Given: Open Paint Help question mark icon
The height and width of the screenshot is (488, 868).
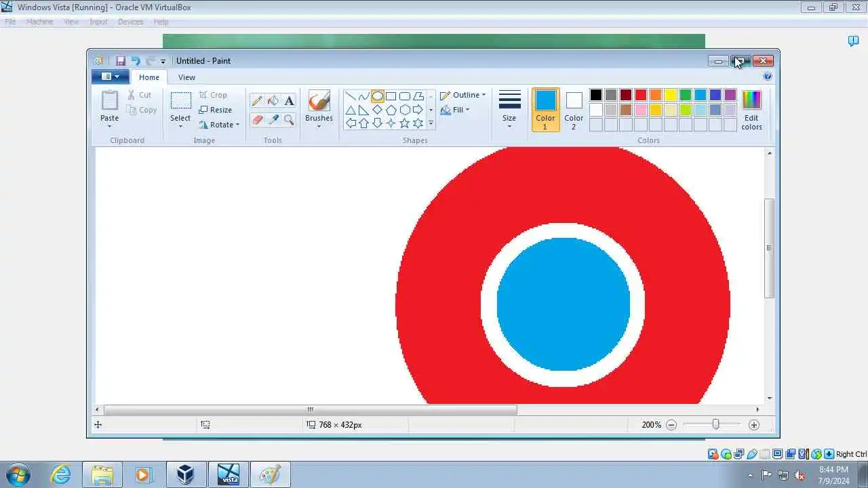Looking at the screenshot, I should pos(768,77).
